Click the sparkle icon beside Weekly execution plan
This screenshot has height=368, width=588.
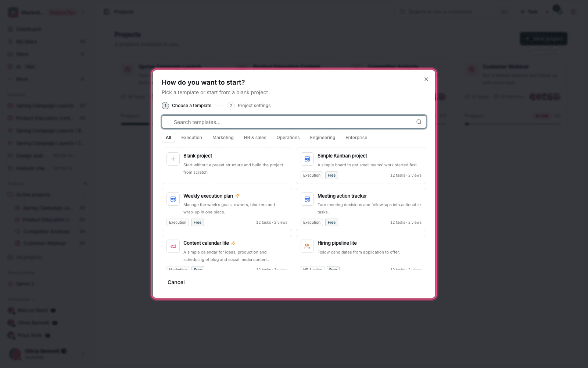click(237, 196)
